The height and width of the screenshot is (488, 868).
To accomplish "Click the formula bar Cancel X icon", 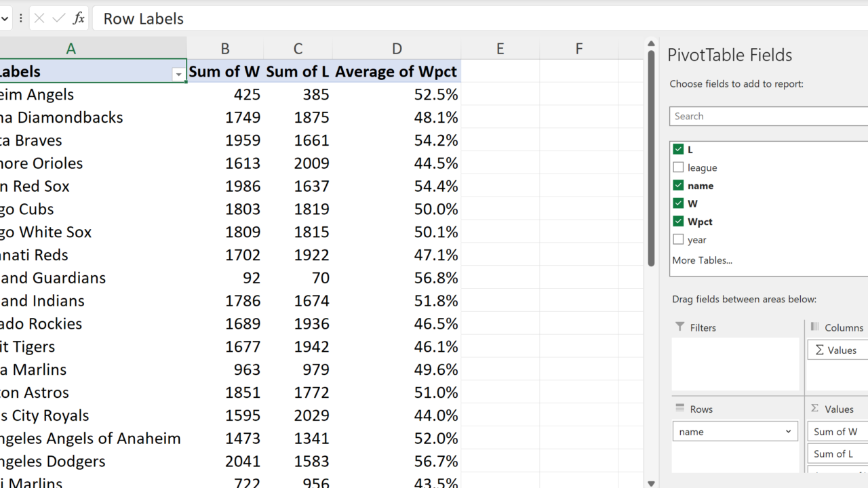I will pos(39,18).
